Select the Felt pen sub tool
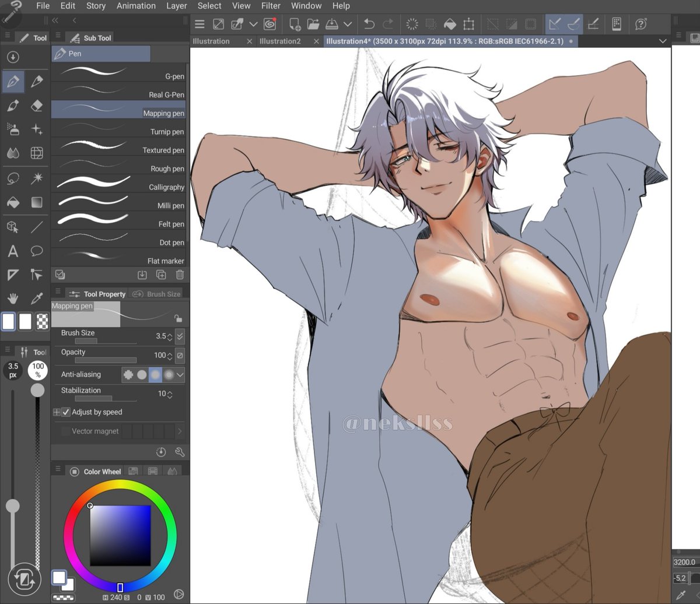 pos(118,220)
